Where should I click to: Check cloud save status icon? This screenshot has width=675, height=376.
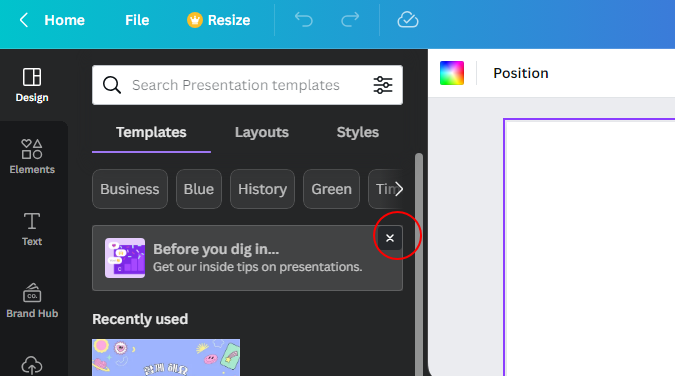click(408, 20)
